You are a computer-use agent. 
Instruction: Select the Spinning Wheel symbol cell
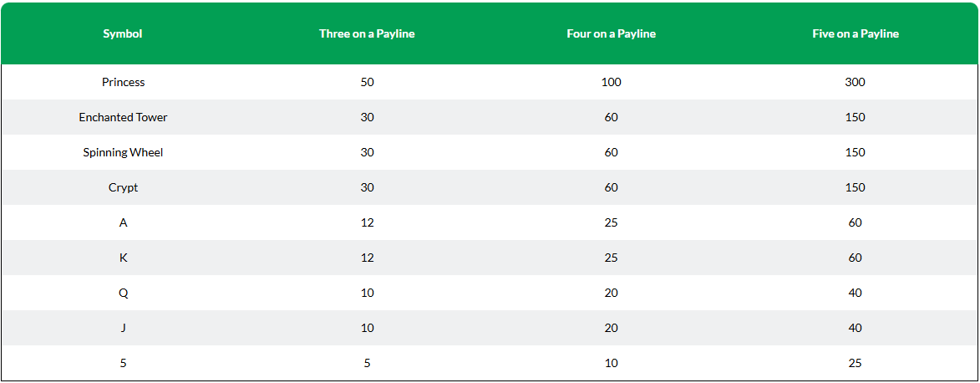(123, 152)
